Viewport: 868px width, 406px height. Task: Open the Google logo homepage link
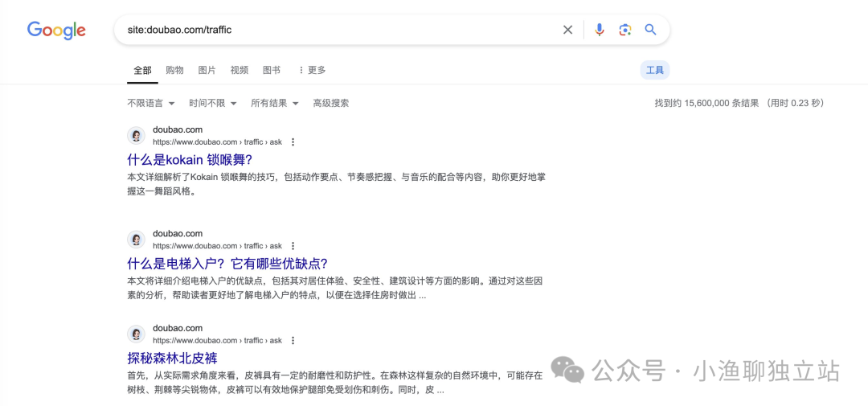click(56, 30)
